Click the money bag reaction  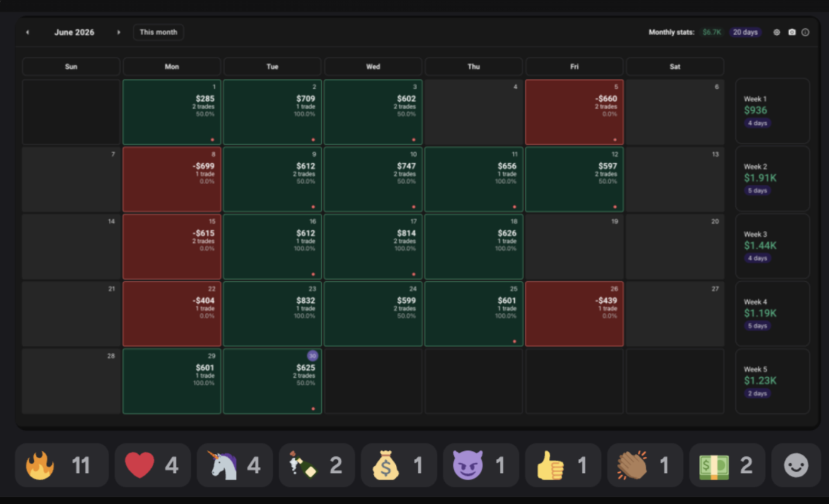point(399,465)
